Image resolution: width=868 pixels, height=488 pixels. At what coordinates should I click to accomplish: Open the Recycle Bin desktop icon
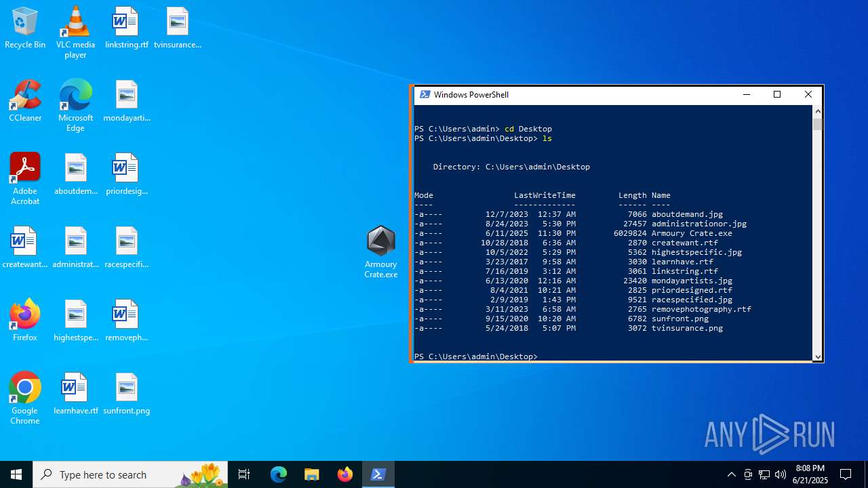[x=25, y=28]
